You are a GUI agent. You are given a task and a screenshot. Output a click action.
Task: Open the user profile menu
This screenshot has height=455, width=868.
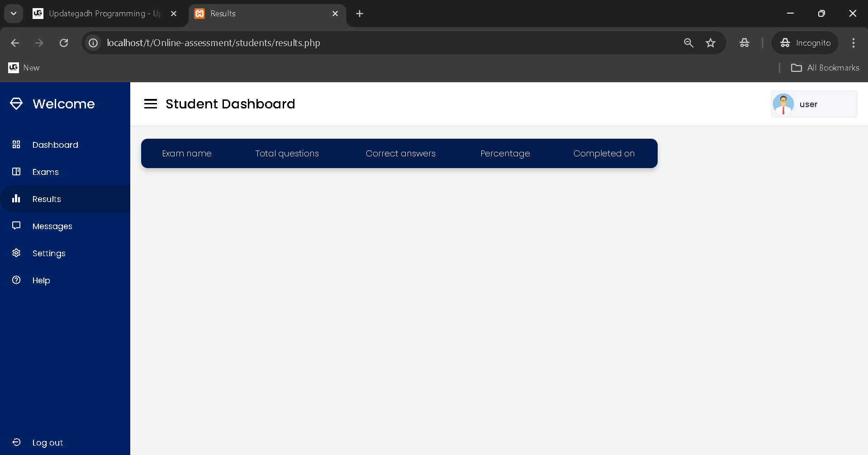(x=813, y=104)
